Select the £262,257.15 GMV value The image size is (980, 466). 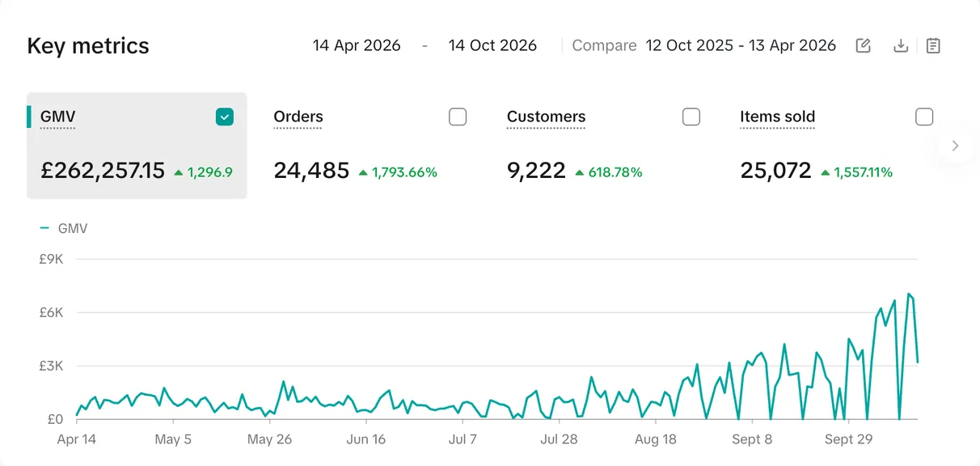coord(103,171)
